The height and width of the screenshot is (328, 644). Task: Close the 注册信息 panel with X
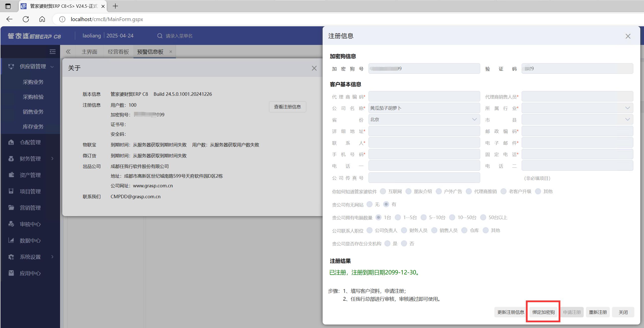[x=628, y=36]
